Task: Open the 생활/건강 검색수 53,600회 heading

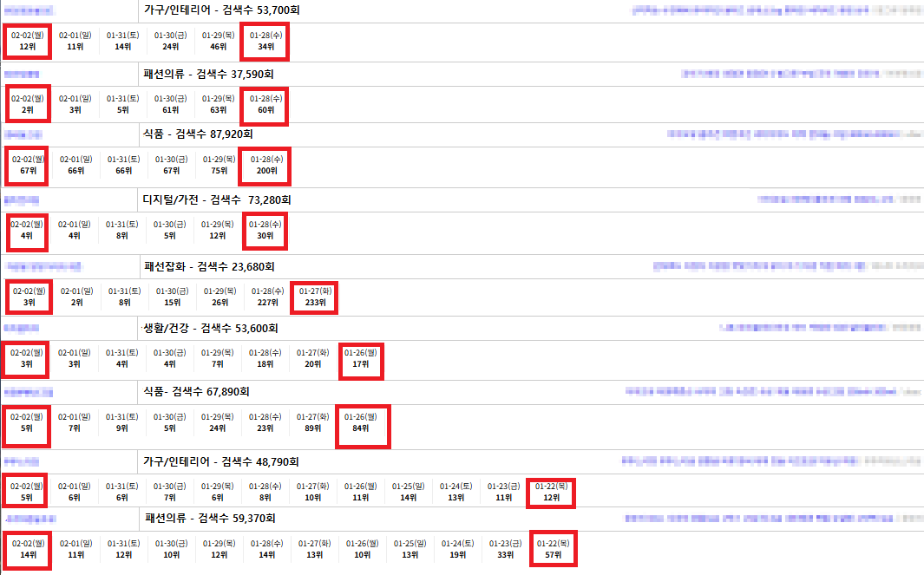Action: pos(210,328)
